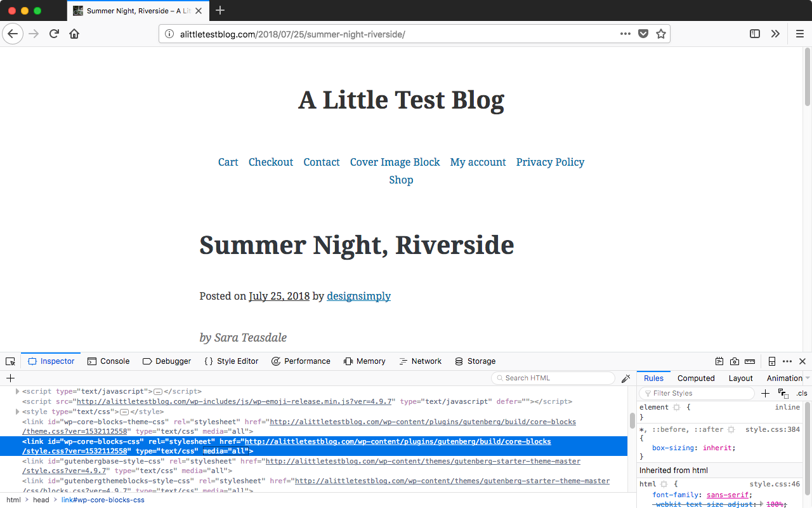
Task: Go back to the previous page
Action: click(13, 34)
